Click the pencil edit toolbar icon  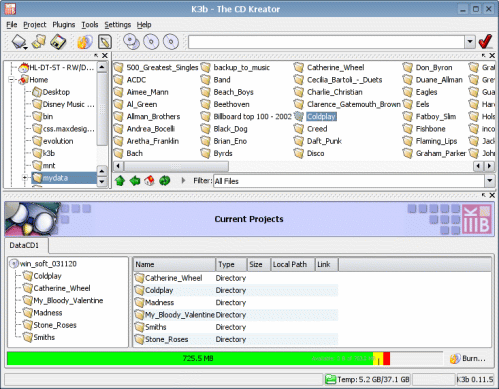105,42
